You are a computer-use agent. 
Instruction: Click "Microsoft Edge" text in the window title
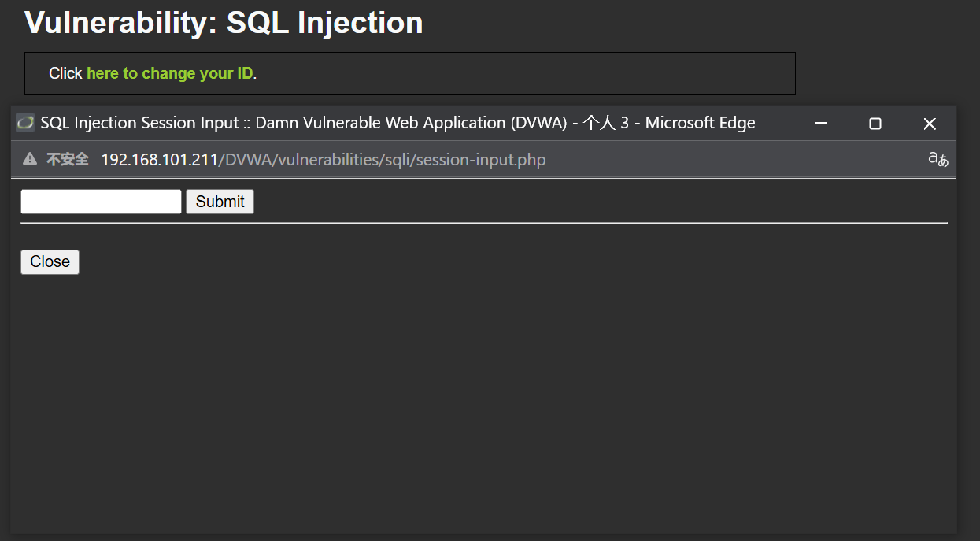[x=701, y=123]
